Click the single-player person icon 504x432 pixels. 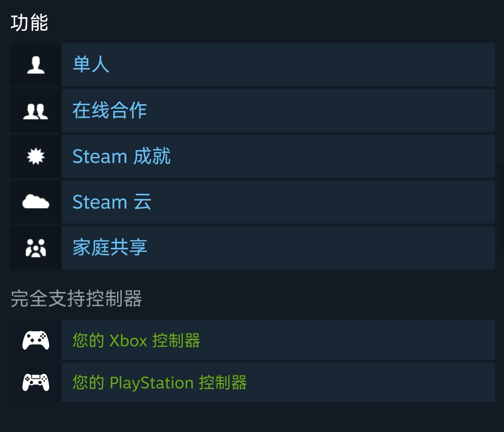36,65
